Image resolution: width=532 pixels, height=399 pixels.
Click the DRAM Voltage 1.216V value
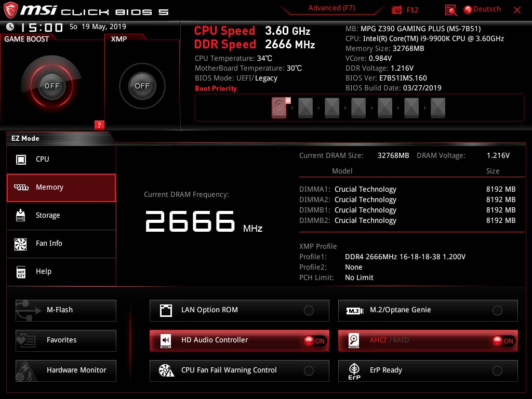pos(498,155)
